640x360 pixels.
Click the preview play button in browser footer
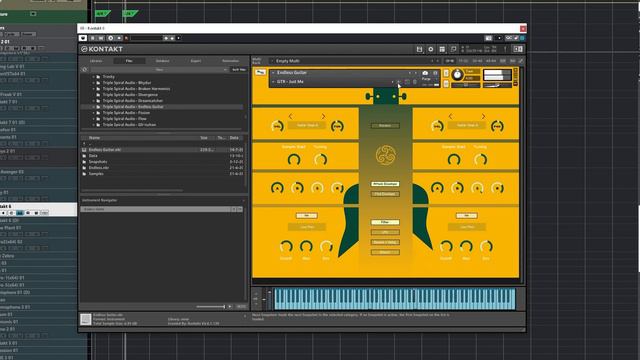coord(230,307)
